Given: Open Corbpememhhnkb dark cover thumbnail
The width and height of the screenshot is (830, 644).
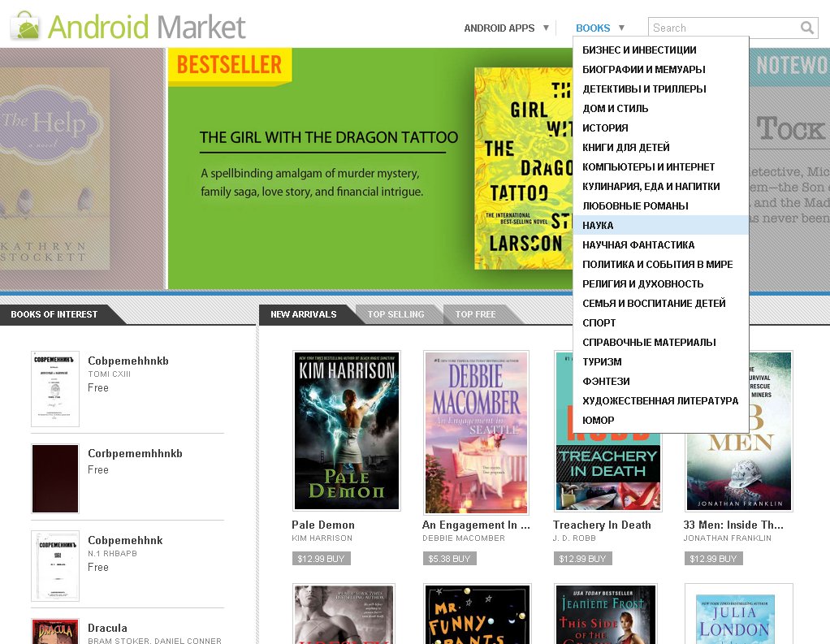Looking at the screenshot, I should tap(55, 479).
